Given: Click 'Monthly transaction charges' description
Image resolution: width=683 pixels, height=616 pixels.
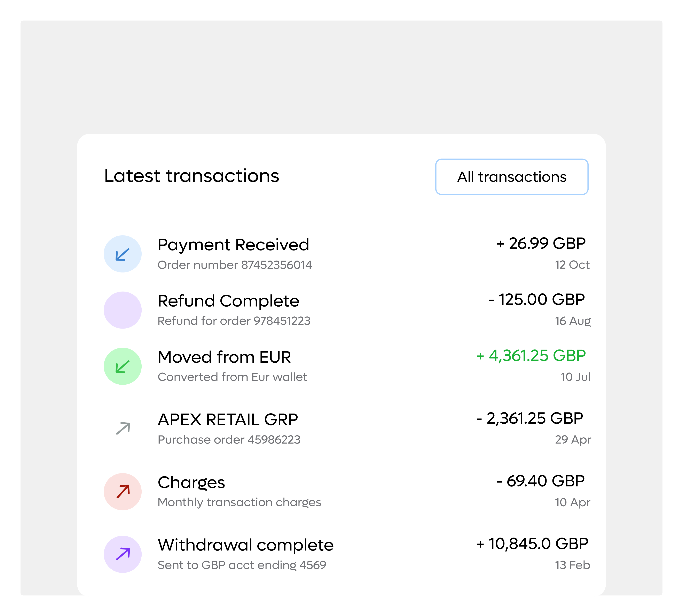Looking at the screenshot, I should [239, 502].
